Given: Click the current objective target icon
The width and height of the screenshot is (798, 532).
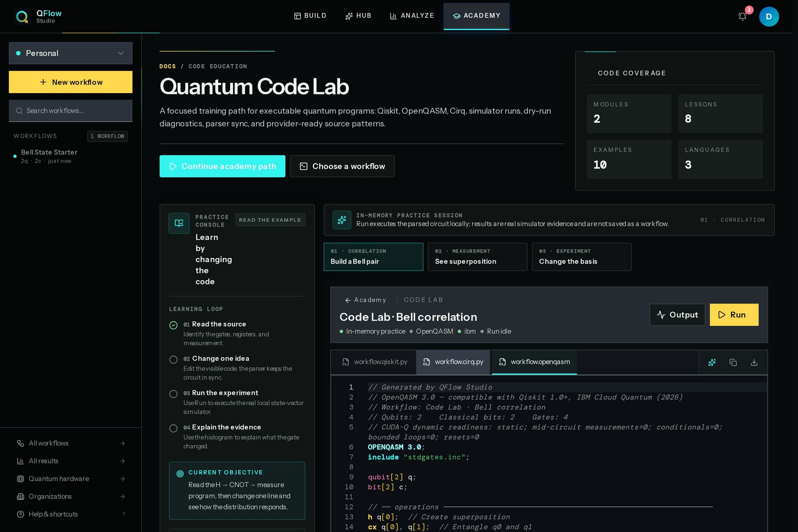Looking at the screenshot, I should coord(180,473).
